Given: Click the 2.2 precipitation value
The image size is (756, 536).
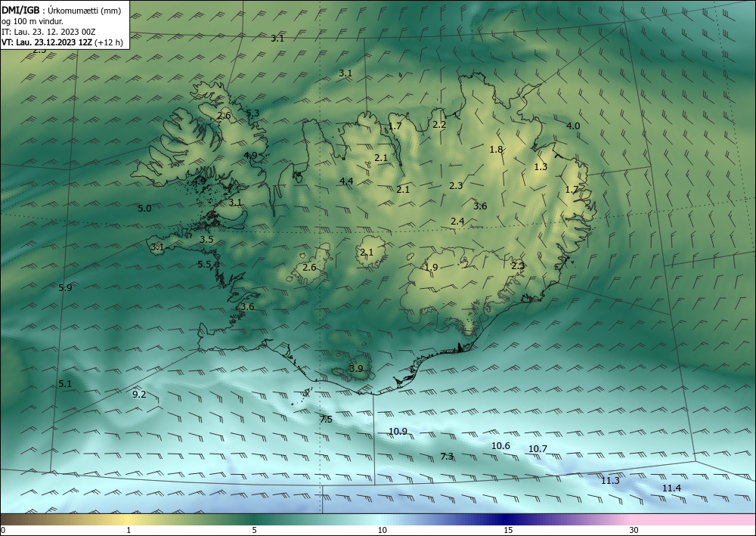Looking at the screenshot, I should (439, 124).
